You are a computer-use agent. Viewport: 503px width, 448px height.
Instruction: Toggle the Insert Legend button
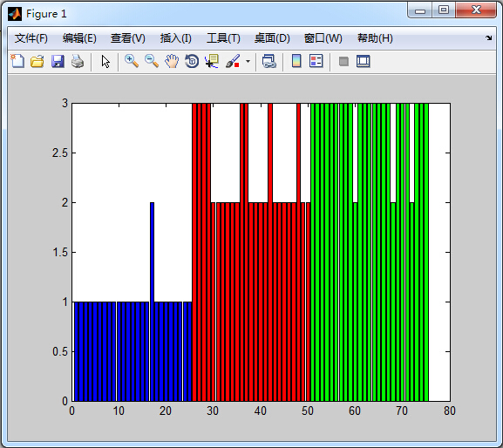(316, 61)
